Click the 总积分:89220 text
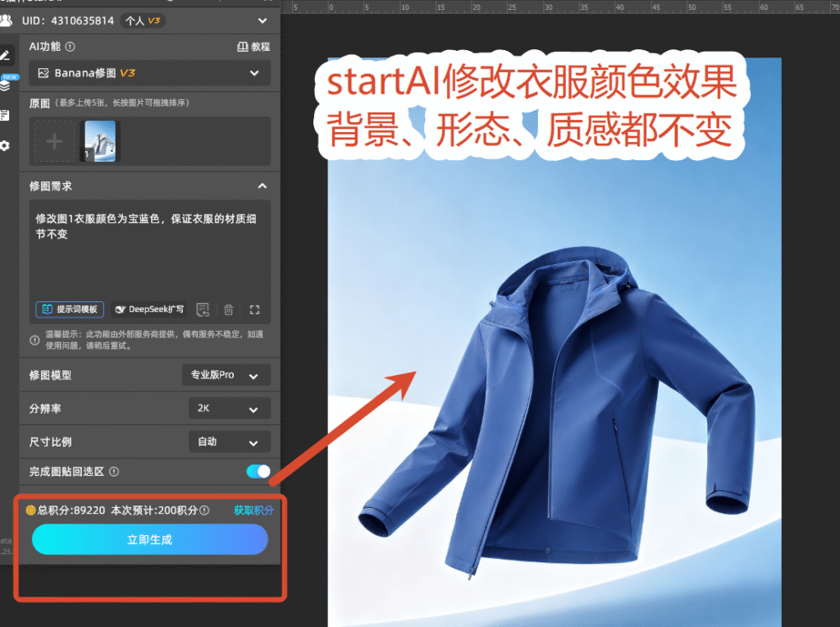This screenshot has height=627, width=840. click(x=71, y=510)
